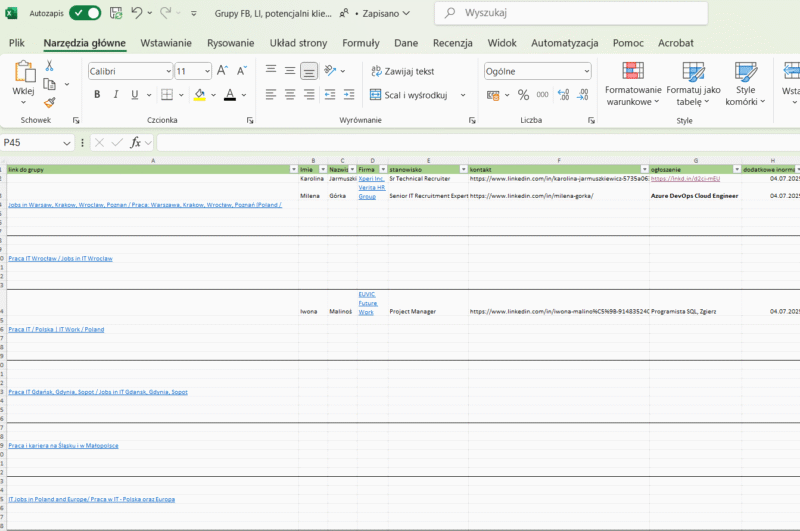Click Formatowanie warunkowe icon
Image resolution: width=800 pixels, height=531 pixels.
632,71
